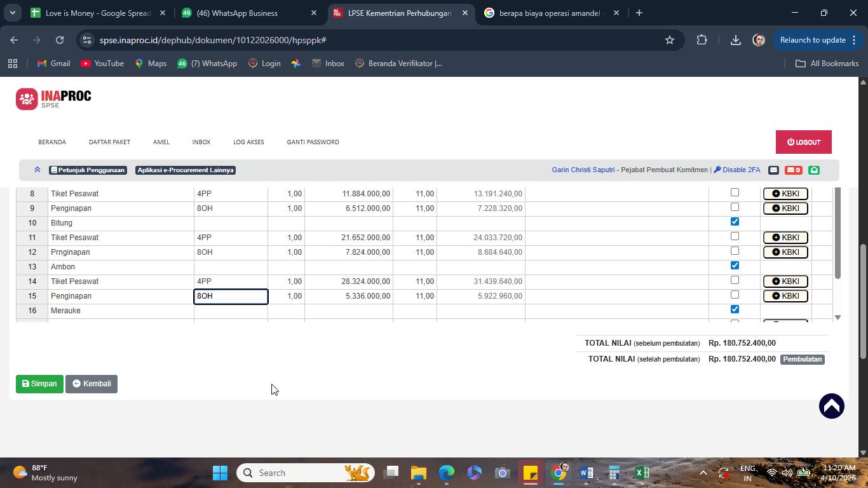The height and width of the screenshot is (488, 868).
Task: Click the INAPROC SPSE logo
Action: click(53, 98)
